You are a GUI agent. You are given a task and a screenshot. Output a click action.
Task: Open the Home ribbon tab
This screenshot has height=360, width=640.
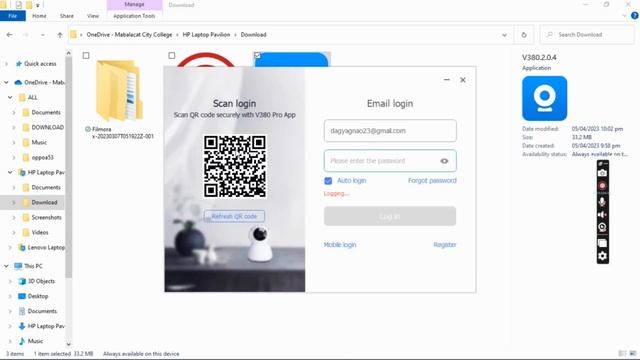click(39, 16)
